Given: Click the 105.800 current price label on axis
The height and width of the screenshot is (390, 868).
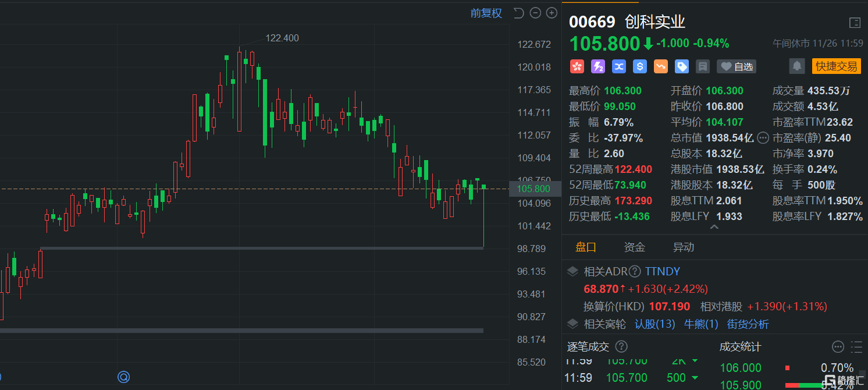Looking at the screenshot, I should coord(533,189).
